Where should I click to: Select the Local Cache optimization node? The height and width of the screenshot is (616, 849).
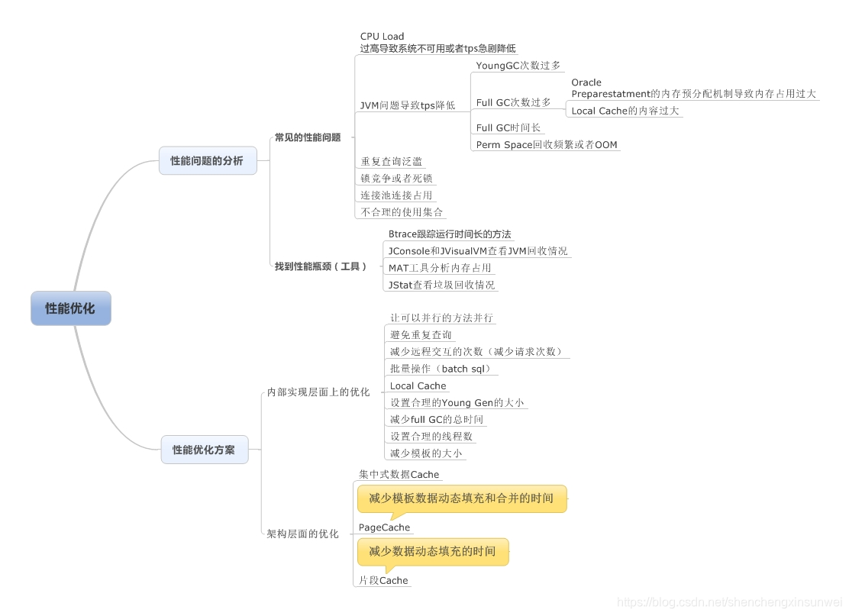(418, 385)
